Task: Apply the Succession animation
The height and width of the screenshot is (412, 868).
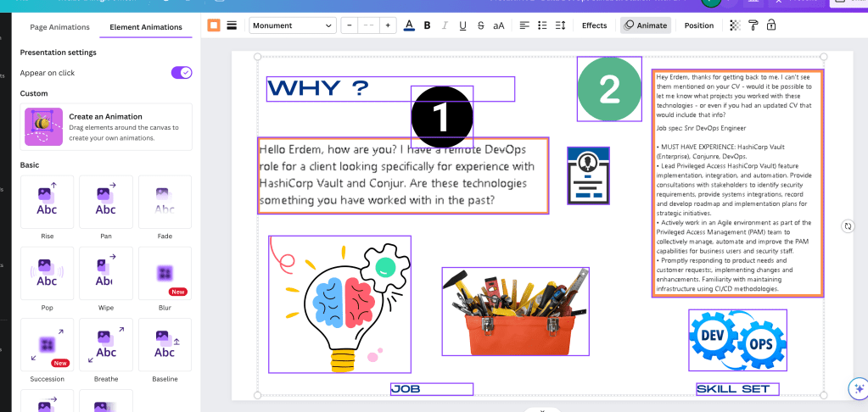Action: 47,344
